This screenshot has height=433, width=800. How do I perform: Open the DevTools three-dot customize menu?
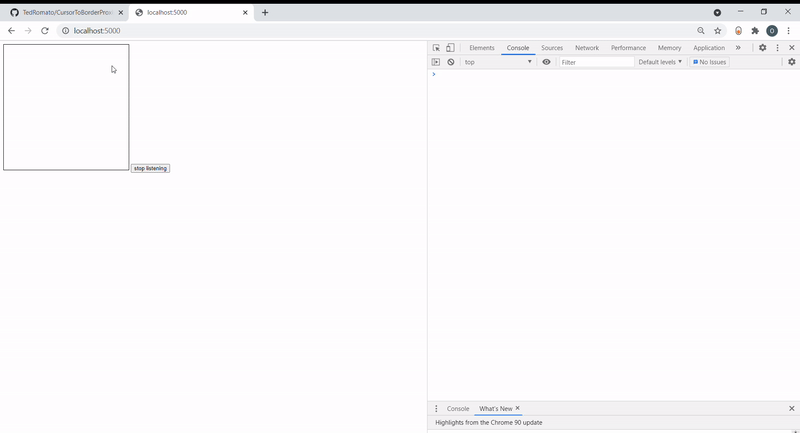pyautogui.click(x=778, y=47)
